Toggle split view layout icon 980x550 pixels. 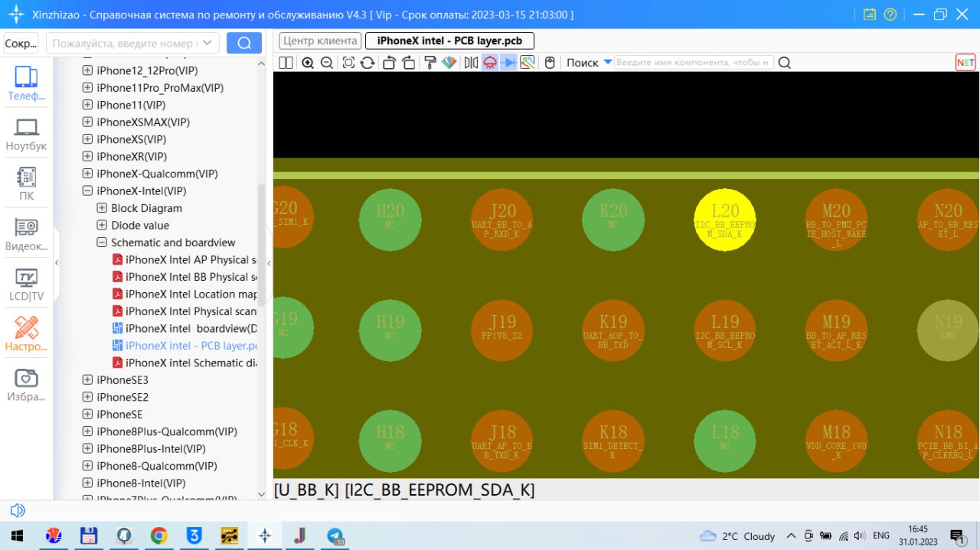click(286, 63)
